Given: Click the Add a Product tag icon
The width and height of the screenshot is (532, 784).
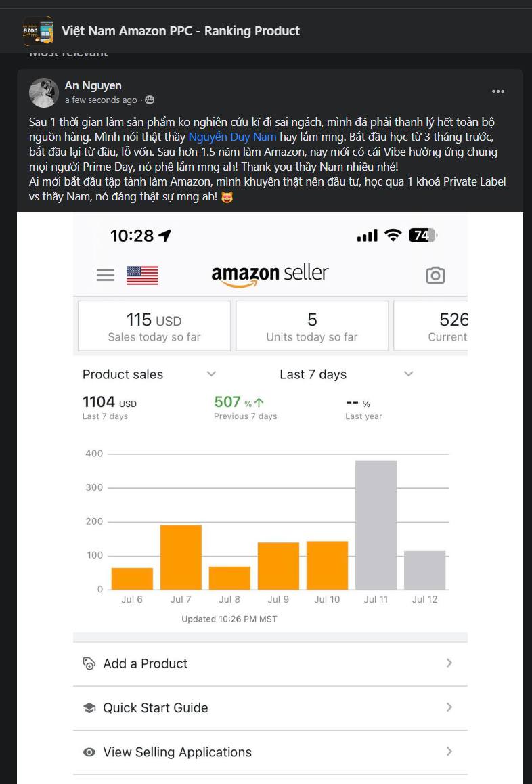Looking at the screenshot, I should pos(89,663).
